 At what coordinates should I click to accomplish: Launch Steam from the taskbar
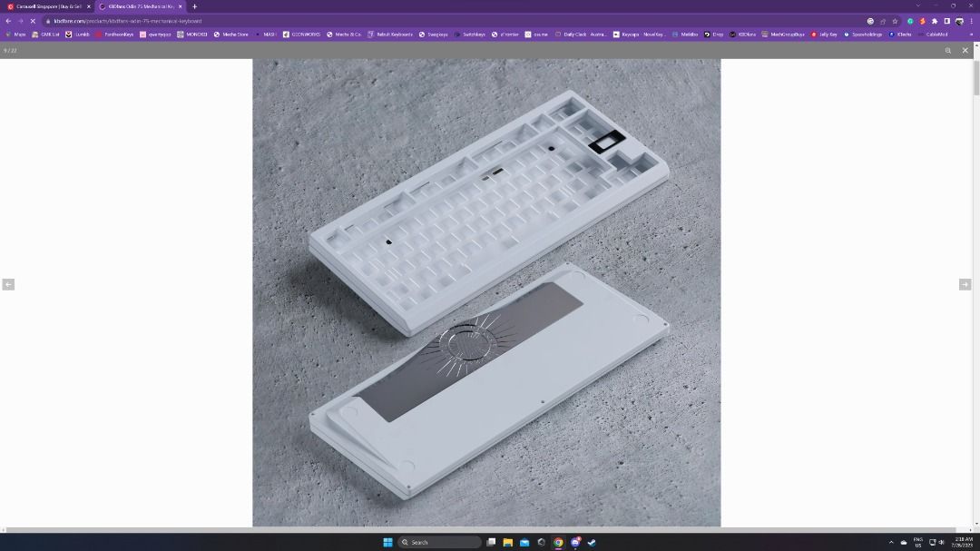coord(591,542)
